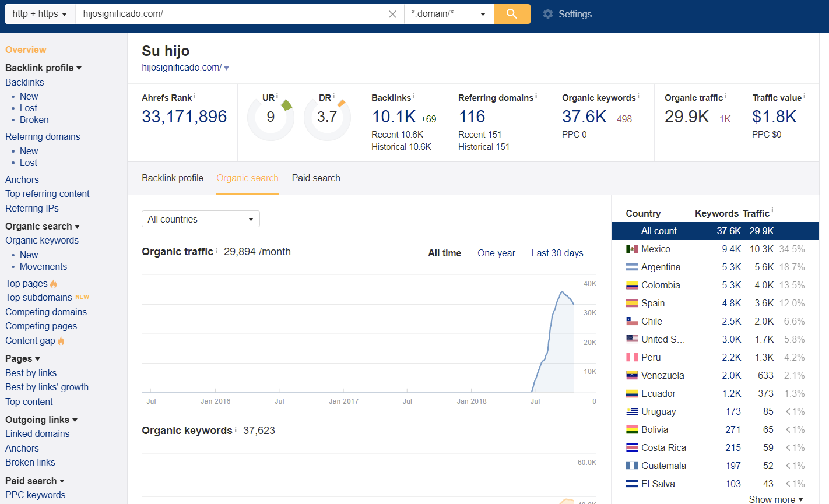Focus the URL input with hijosignificado.com/
Screen dimensions: 829x504
pos(233,14)
